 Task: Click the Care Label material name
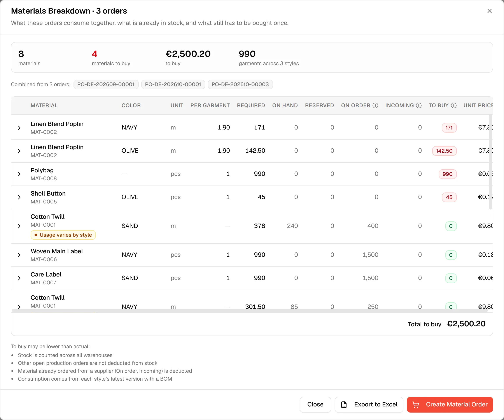tap(46, 275)
